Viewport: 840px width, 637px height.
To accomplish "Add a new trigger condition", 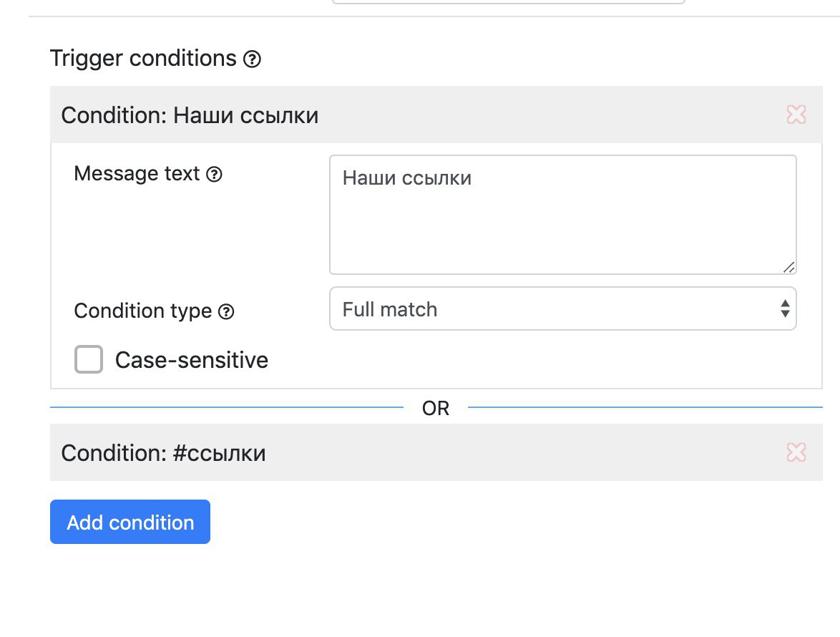I will 130,522.
